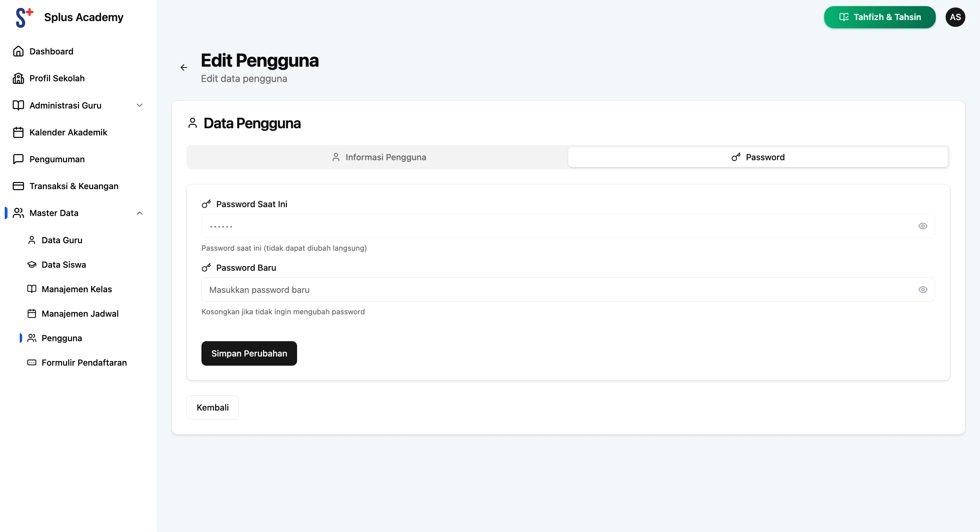
Task: Click Simpan Perubahan to save changes
Action: (249, 353)
